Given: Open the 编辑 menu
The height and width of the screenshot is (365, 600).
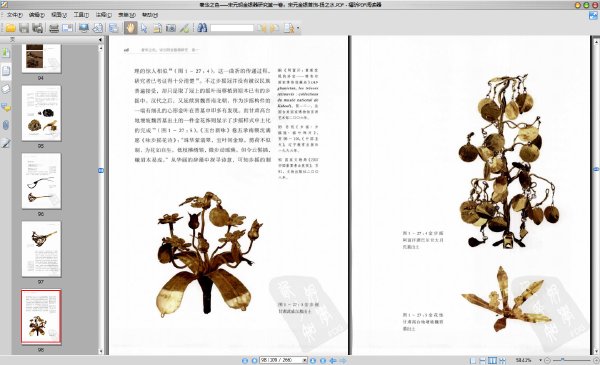Looking at the screenshot, I should coord(37,15).
